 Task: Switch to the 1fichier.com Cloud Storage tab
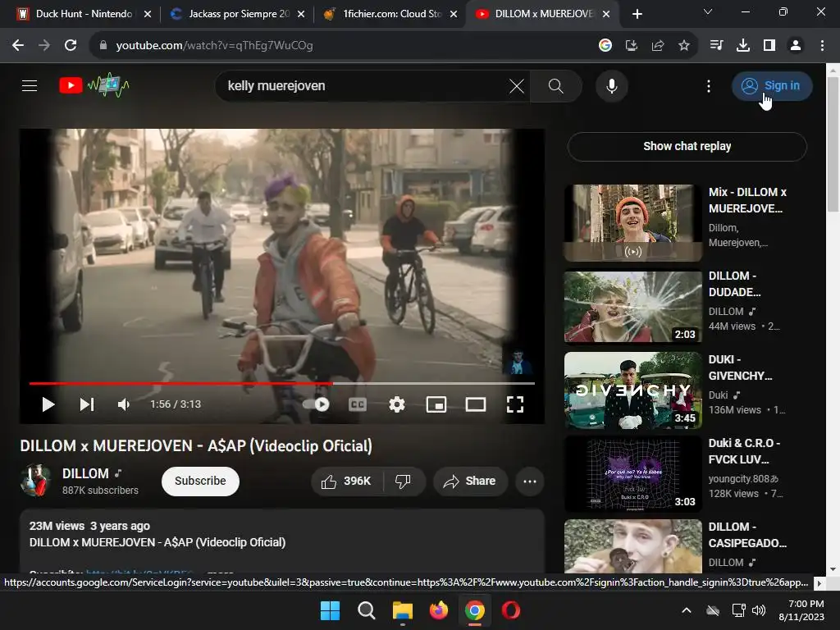[391, 14]
